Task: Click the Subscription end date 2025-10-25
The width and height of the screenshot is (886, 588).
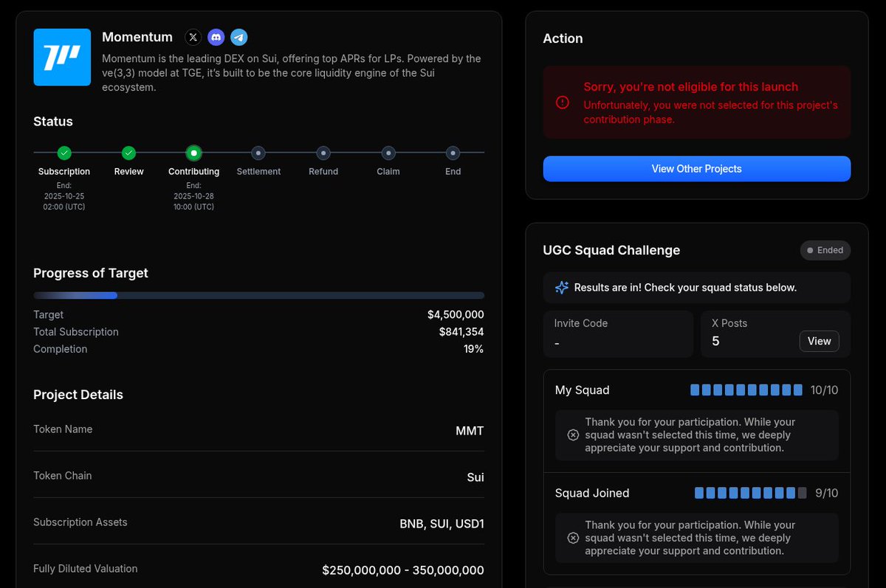Action: (64, 196)
